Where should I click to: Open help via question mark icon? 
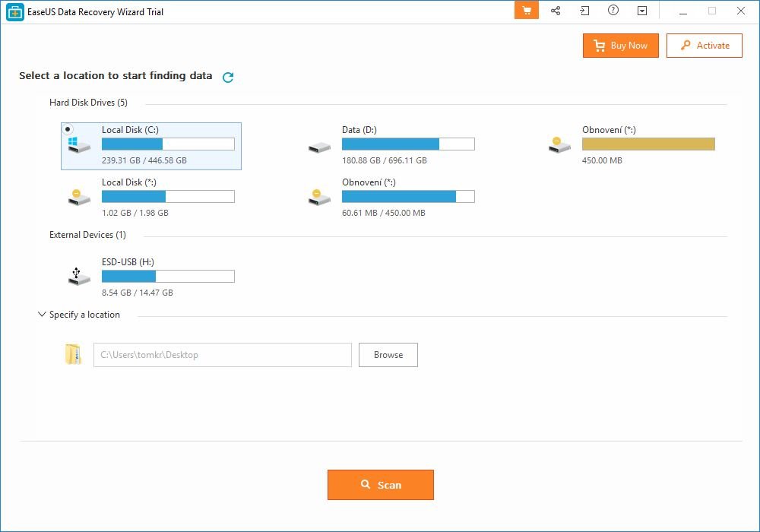pos(613,11)
